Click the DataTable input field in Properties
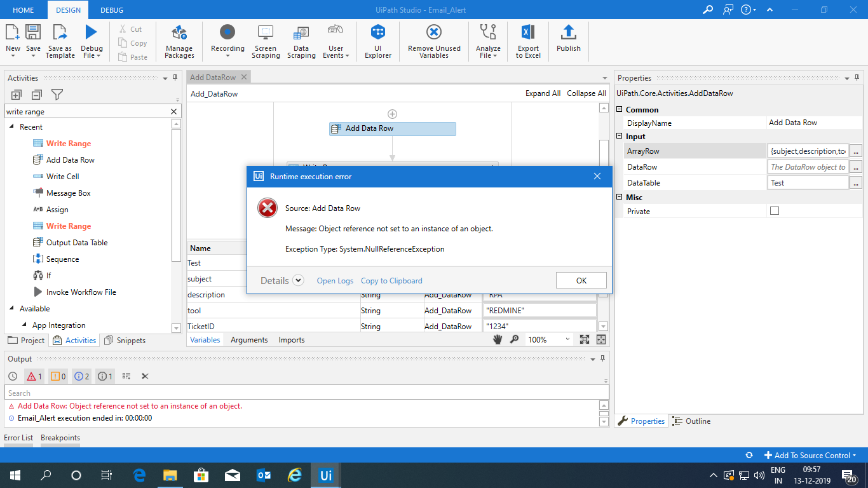The image size is (868, 488). click(808, 183)
